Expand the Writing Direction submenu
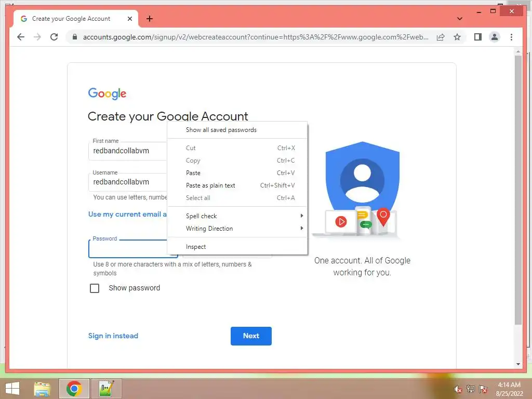The width and height of the screenshot is (532, 399). point(237,229)
